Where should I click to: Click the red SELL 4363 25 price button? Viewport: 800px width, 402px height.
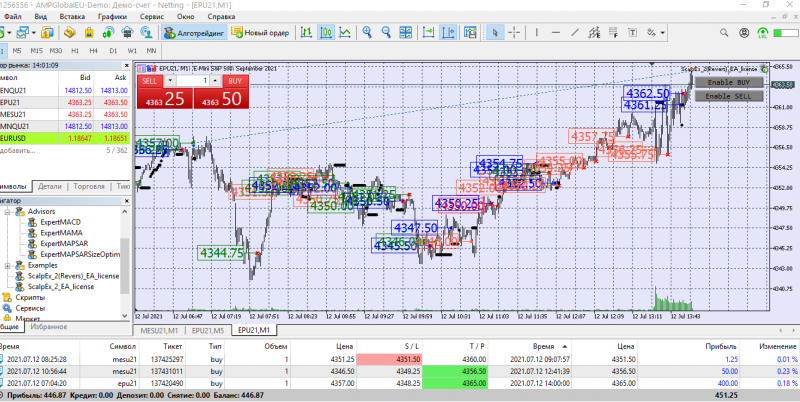(x=165, y=98)
